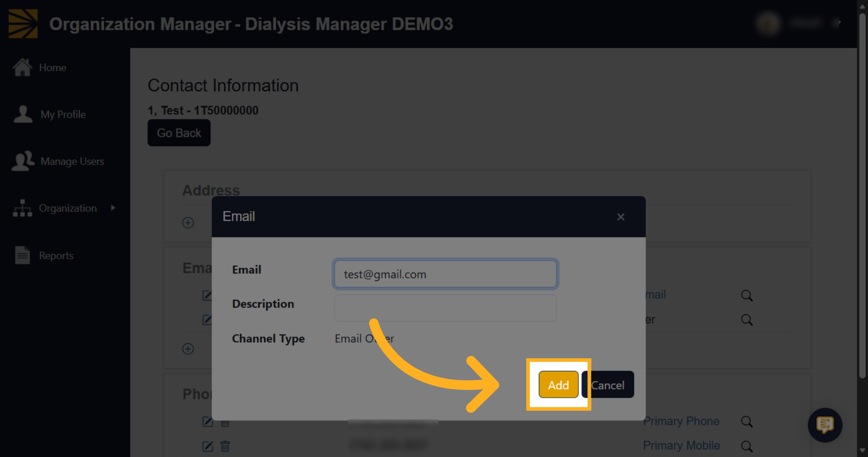Click the magnifier in the first email row

tap(747, 295)
